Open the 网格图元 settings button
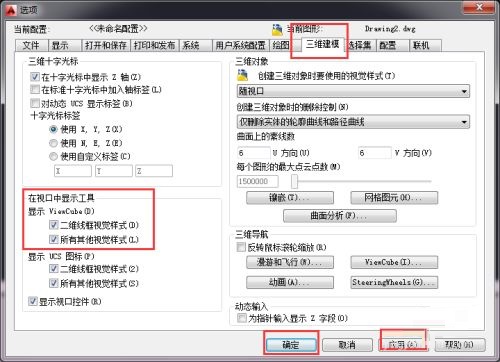 (394, 198)
